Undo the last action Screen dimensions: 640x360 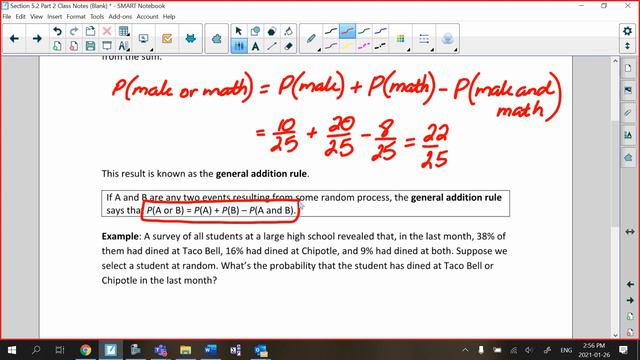coord(57,31)
